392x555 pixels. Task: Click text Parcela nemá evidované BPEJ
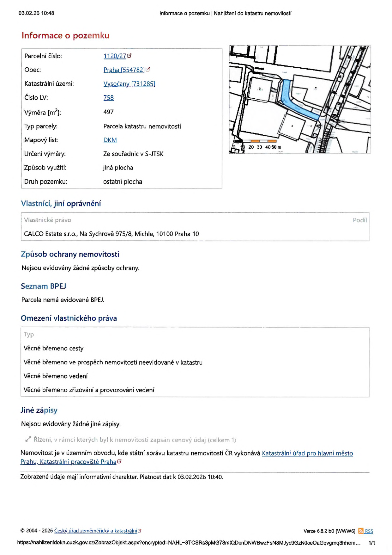pos(63,300)
